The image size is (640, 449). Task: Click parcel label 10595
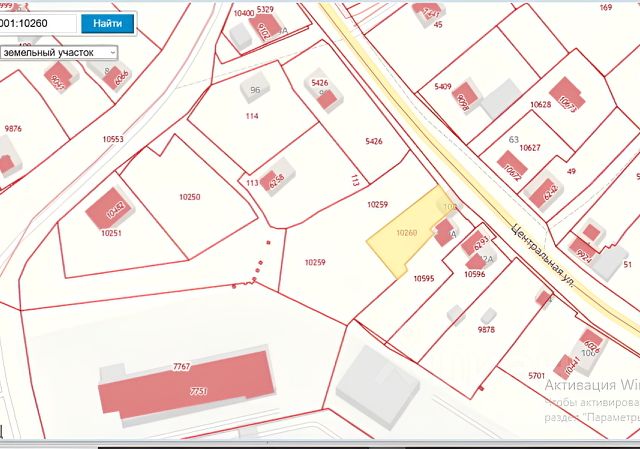pyautogui.click(x=424, y=278)
